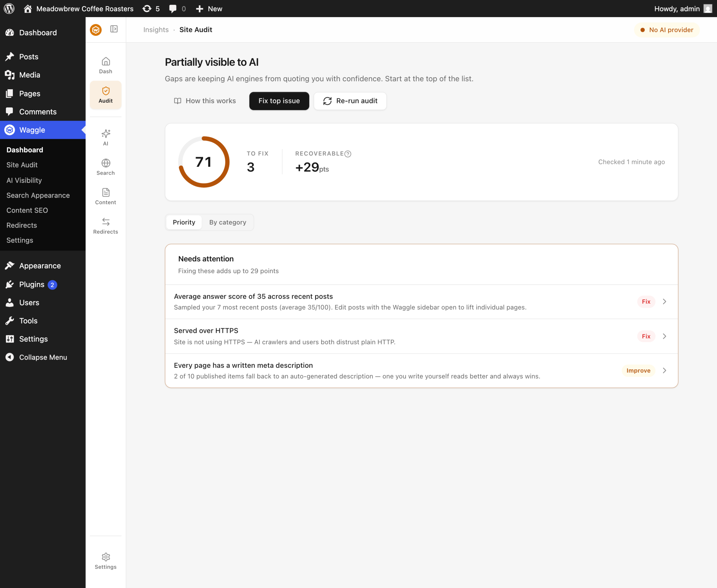Open AI Visibility in Waggle submenu
This screenshot has width=717, height=588.
[x=24, y=180]
